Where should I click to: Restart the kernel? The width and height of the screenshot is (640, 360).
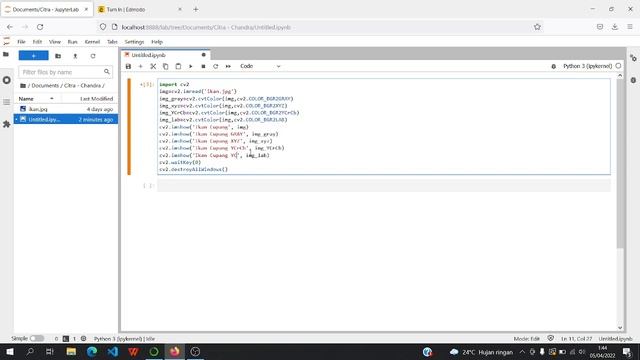point(216,66)
